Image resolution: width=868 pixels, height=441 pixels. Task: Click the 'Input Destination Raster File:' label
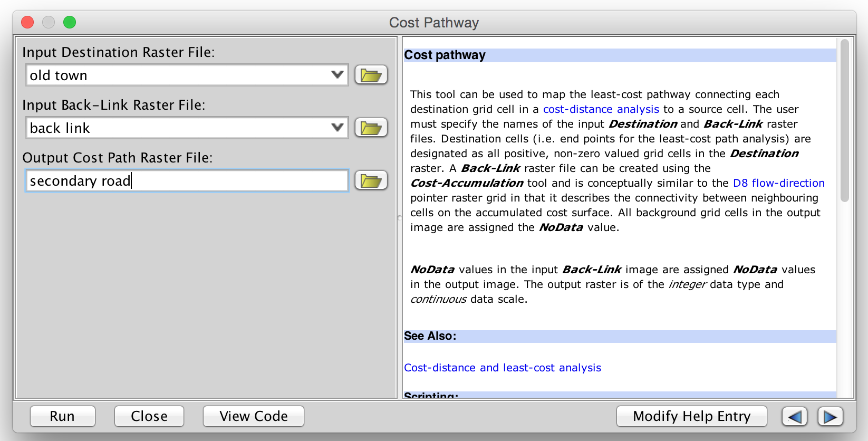click(x=119, y=52)
